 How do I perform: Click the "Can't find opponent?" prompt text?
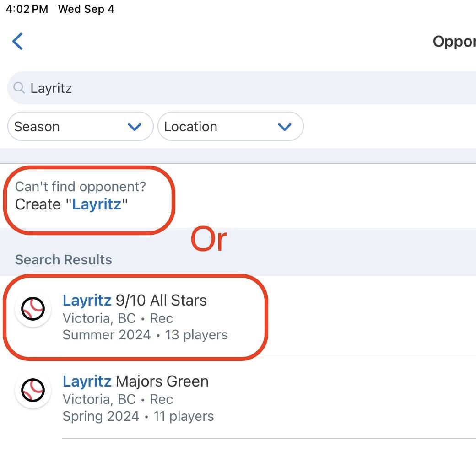(81, 187)
